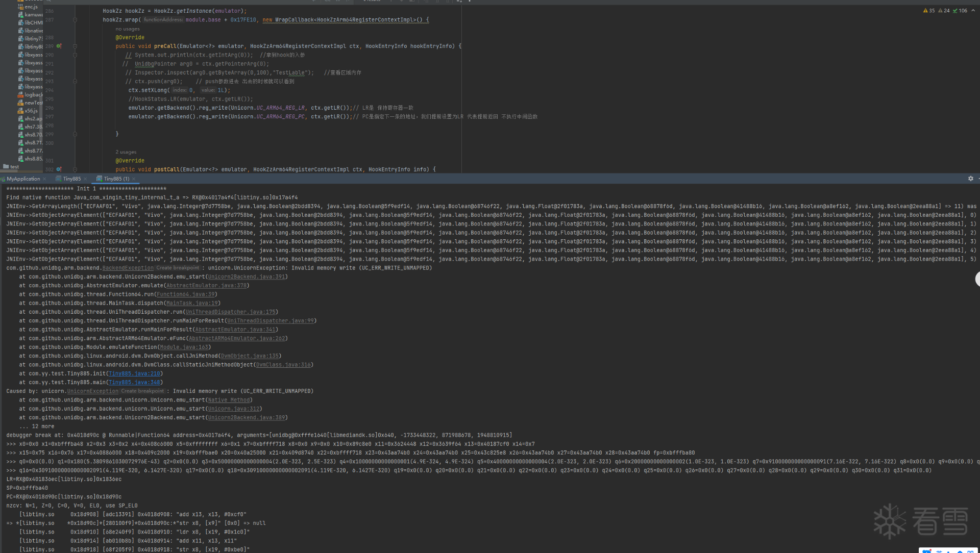
Task: Click the typo indicator showing 106
Action: [x=960, y=11]
